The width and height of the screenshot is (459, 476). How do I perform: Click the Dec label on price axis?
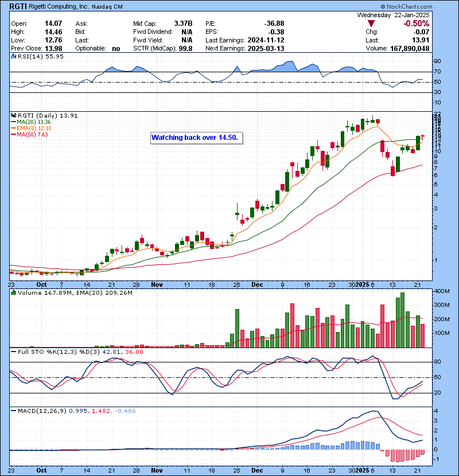pyautogui.click(x=257, y=285)
